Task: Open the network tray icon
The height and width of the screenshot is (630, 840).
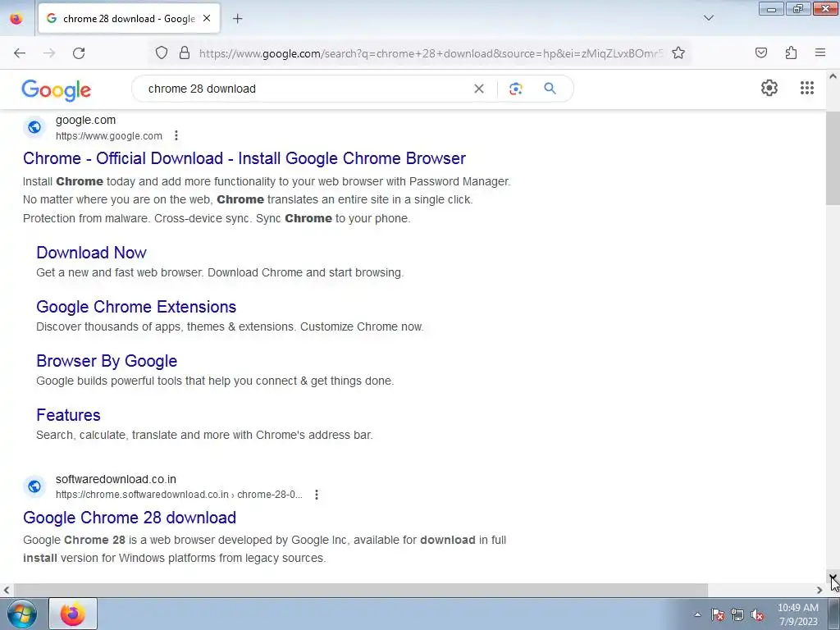Action: (x=737, y=614)
